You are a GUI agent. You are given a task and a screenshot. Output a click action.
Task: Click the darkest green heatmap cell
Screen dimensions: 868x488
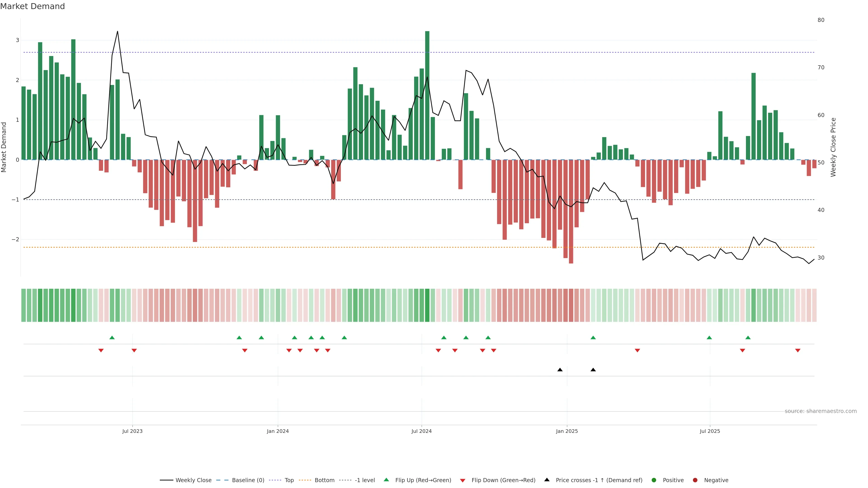coord(427,305)
